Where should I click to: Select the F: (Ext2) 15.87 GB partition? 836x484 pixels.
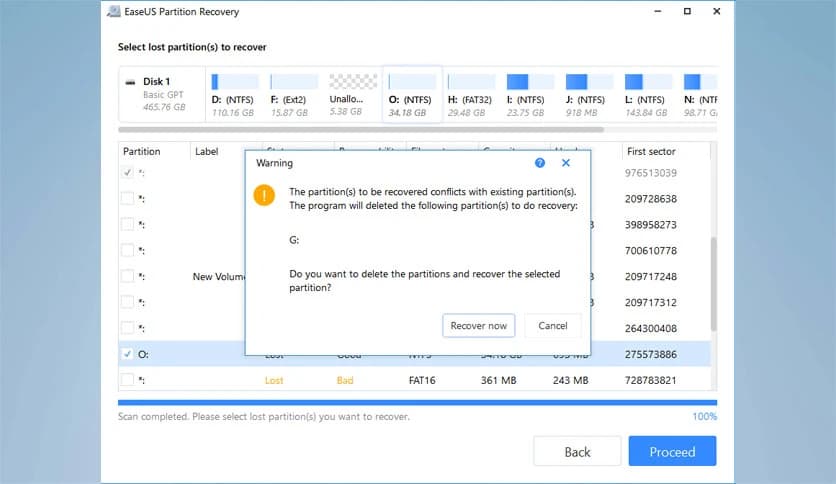[293, 95]
